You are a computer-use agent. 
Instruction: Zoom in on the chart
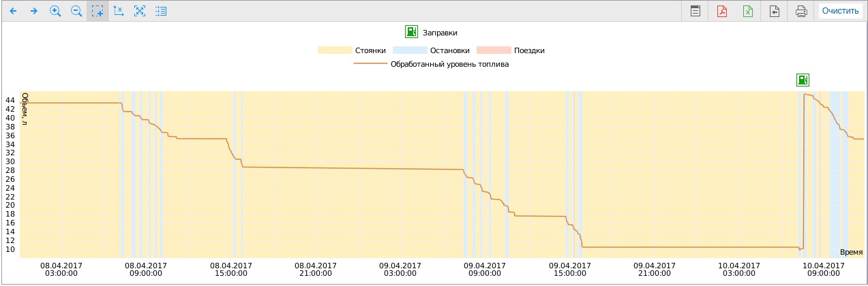pos(55,11)
